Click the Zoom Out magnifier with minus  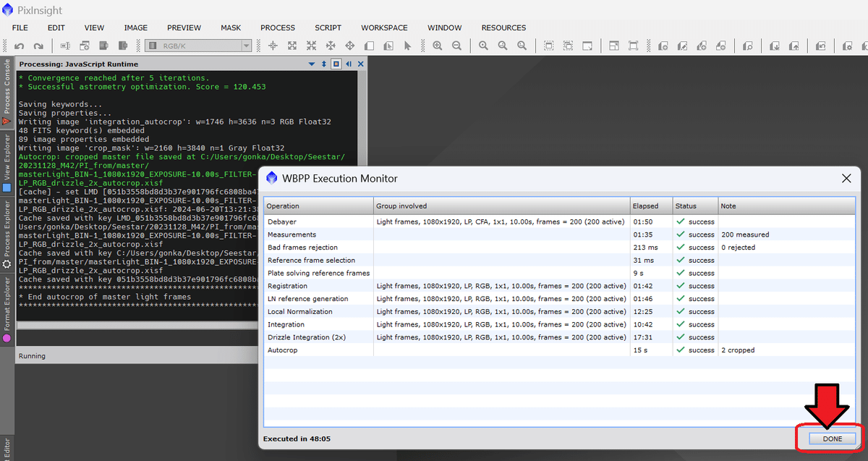[457, 46]
